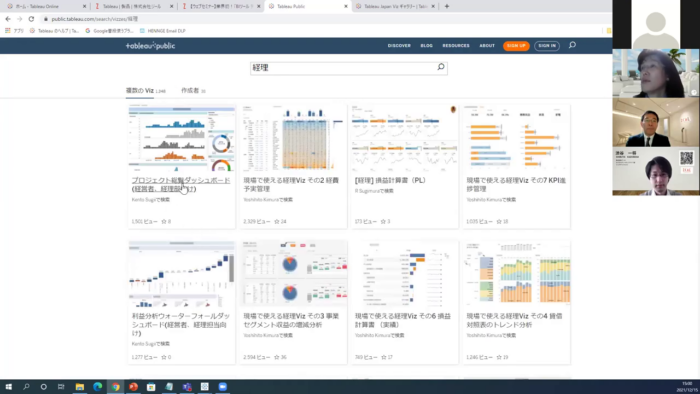Switch to the Tableau Online browser tab
This screenshot has width=700, height=394.
pyautogui.click(x=44, y=6)
